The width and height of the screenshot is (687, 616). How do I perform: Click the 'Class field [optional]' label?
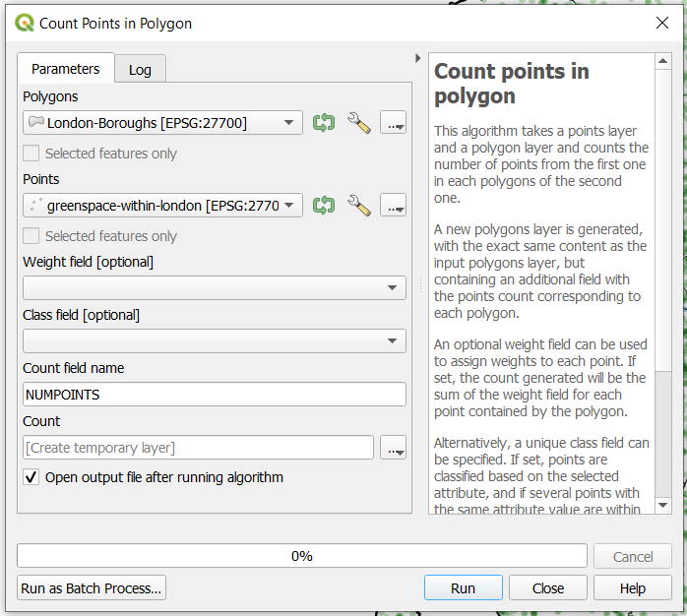[81, 315]
